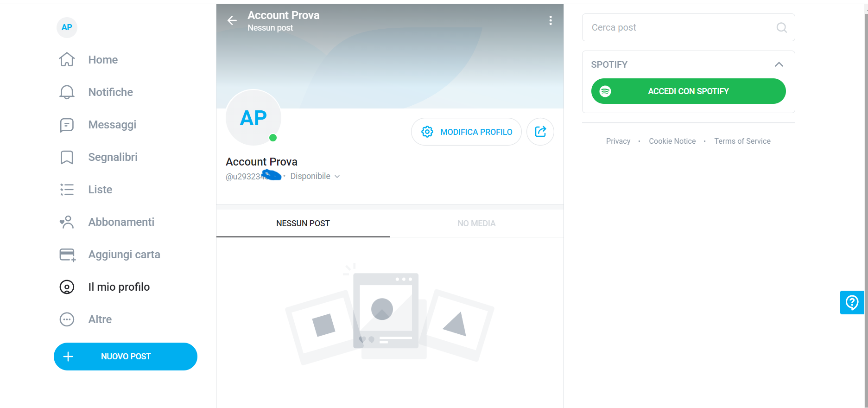Expand the Altre more options menu
Viewport: 868px width, 408px height.
pos(67,319)
